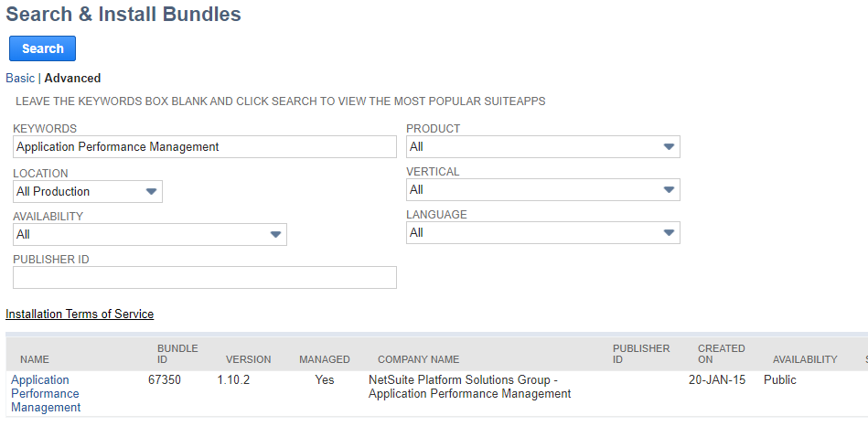
Task: Select the Advanced search view
Action: click(72, 78)
